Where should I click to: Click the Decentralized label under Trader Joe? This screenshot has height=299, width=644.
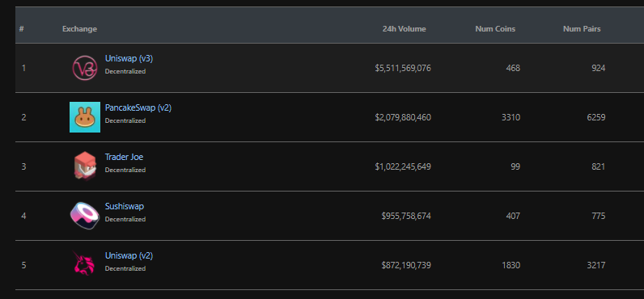(x=125, y=170)
